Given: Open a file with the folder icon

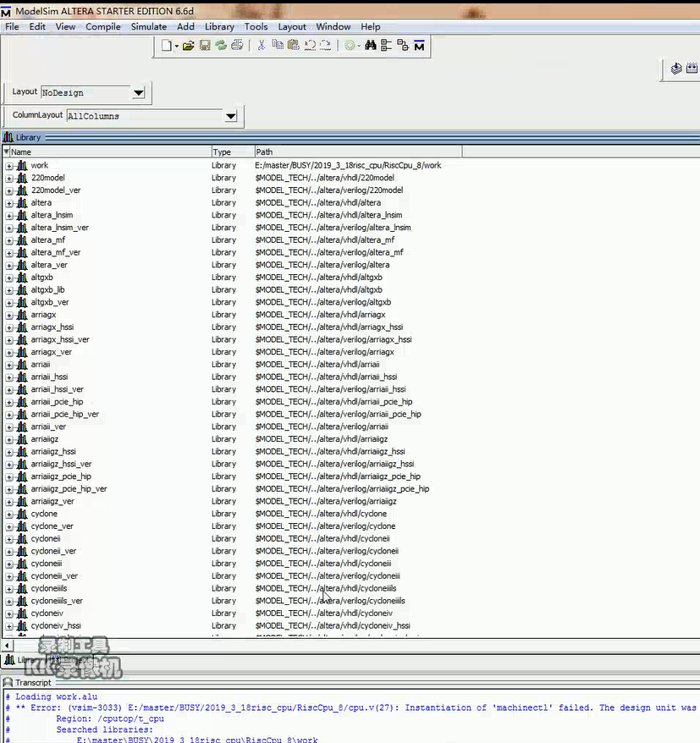Looking at the screenshot, I should coord(188,46).
